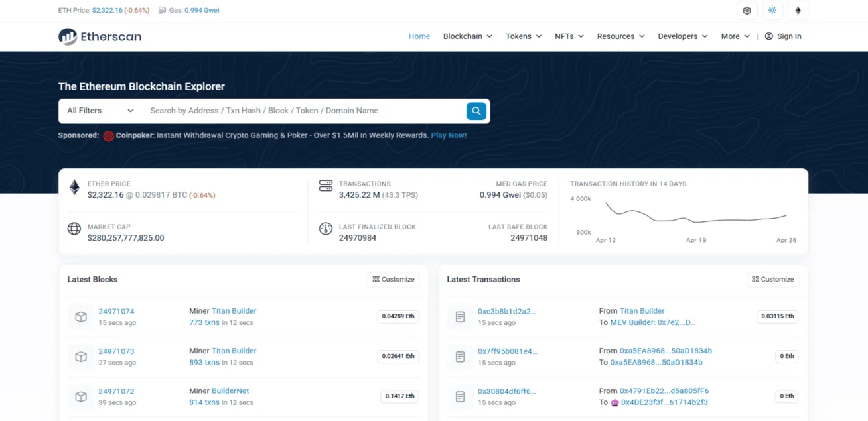The image size is (868, 421).
Task: Open the BuilderNet miner link
Action: pyautogui.click(x=230, y=391)
